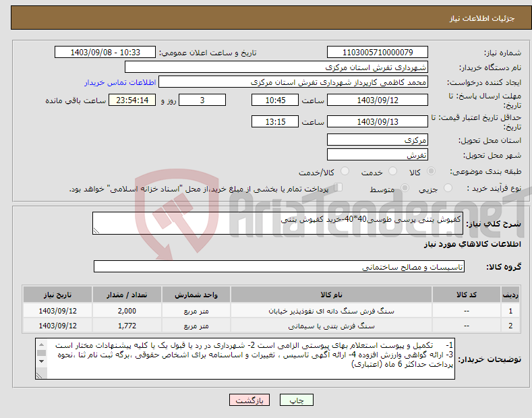Click the کد کالا column header
Viewport: 532px width, 418px height.
pyautogui.click(x=467, y=295)
